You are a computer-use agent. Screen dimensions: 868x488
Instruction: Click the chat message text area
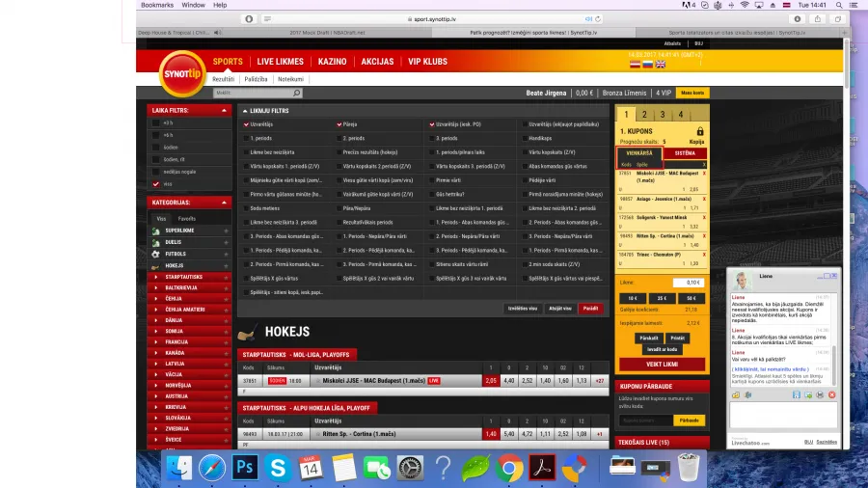coord(783,415)
